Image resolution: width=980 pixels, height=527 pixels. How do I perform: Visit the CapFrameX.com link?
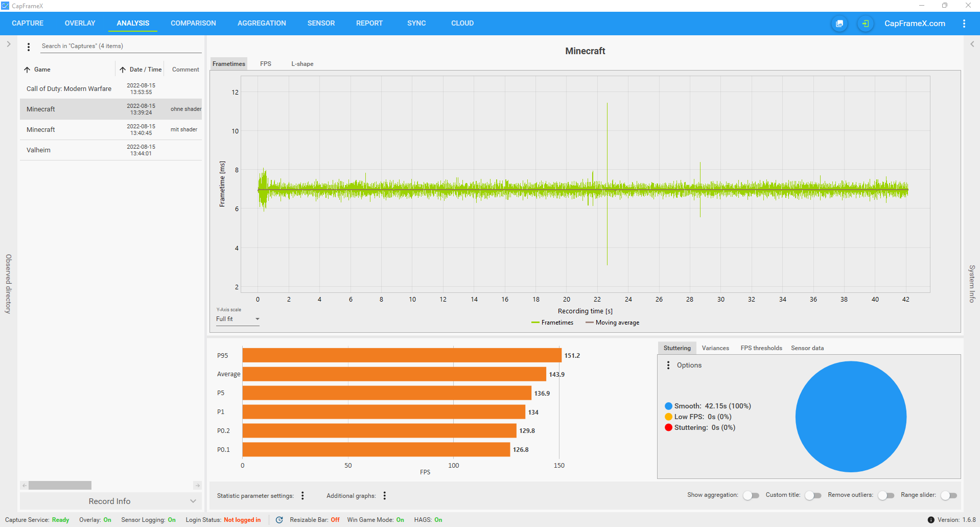coord(915,24)
